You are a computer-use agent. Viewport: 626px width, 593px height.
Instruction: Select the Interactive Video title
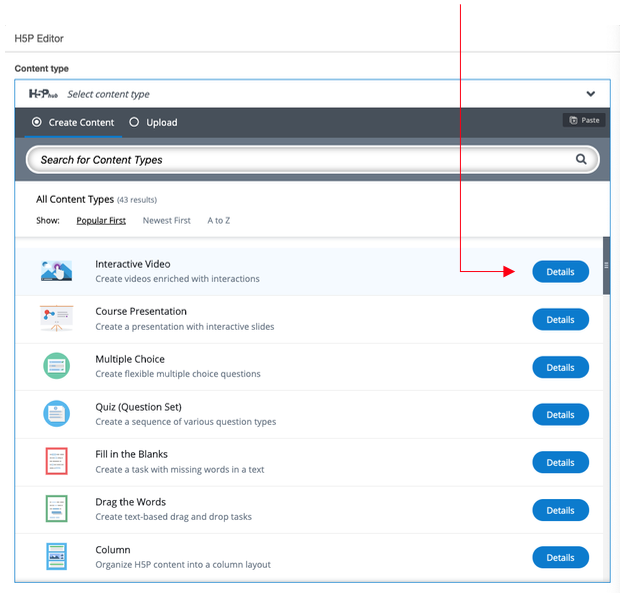[x=133, y=264]
